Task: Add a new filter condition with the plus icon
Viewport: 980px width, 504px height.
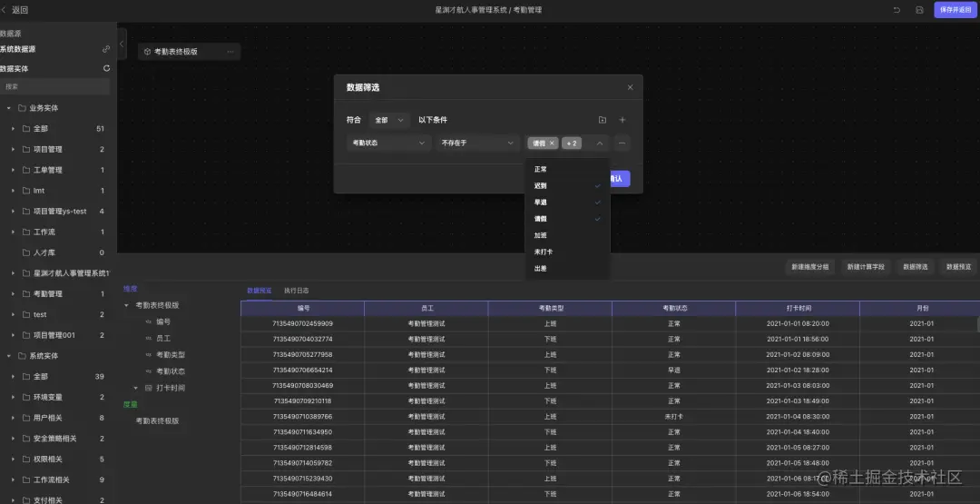Action: click(622, 120)
